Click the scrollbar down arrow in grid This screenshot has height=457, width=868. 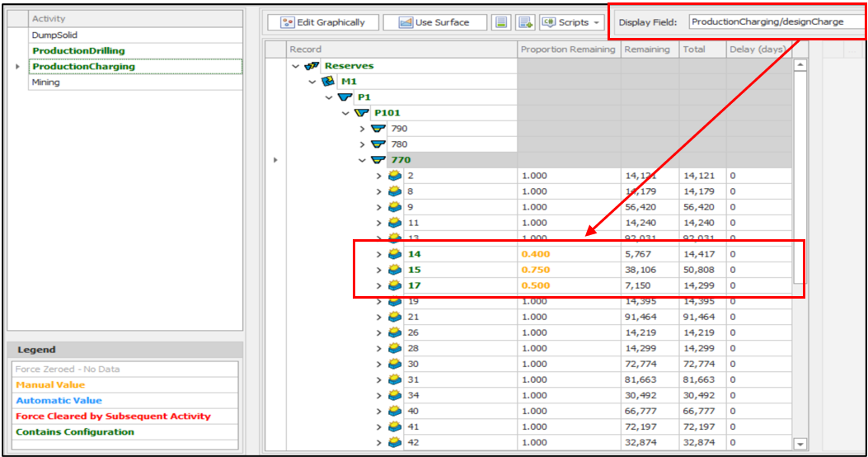coord(800,444)
